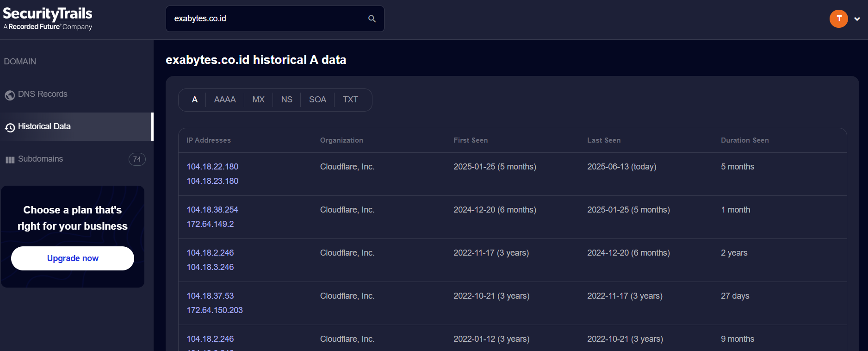Screen dimensions: 868x351
Task: Click the search magnifier icon
Action: (x=372, y=19)
